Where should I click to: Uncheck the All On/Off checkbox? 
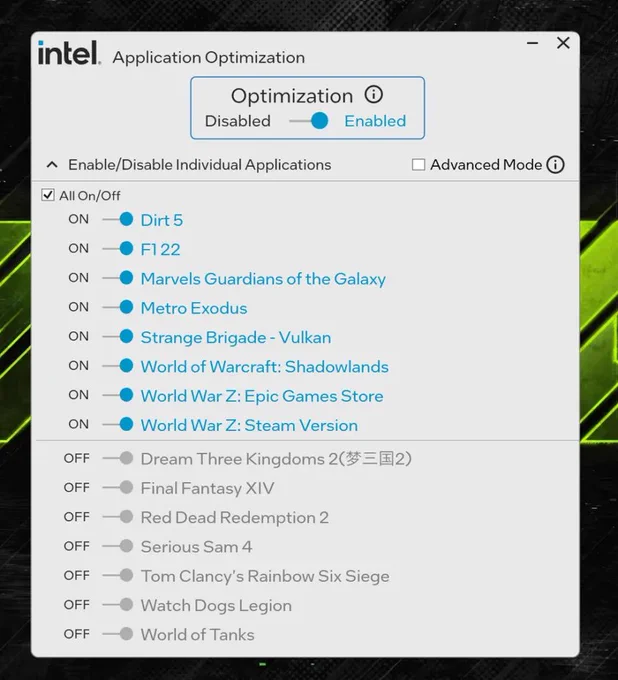click(48, 195)
